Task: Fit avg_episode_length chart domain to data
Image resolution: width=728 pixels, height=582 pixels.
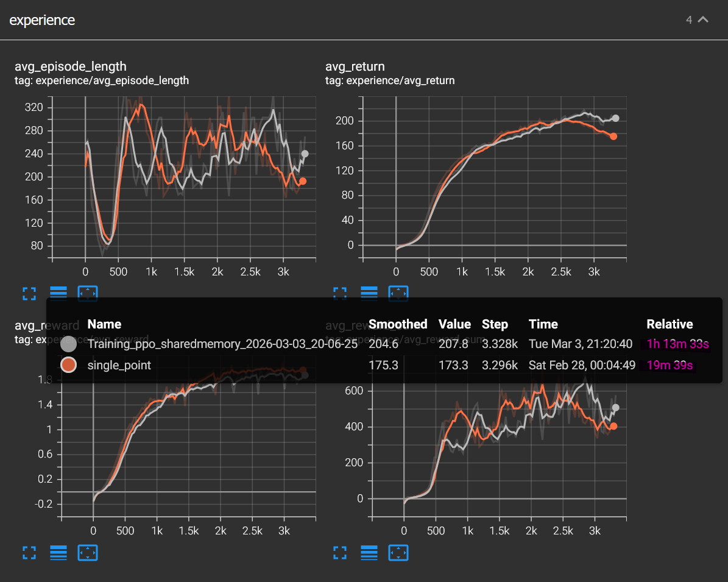Action: [x=88, y=293]
